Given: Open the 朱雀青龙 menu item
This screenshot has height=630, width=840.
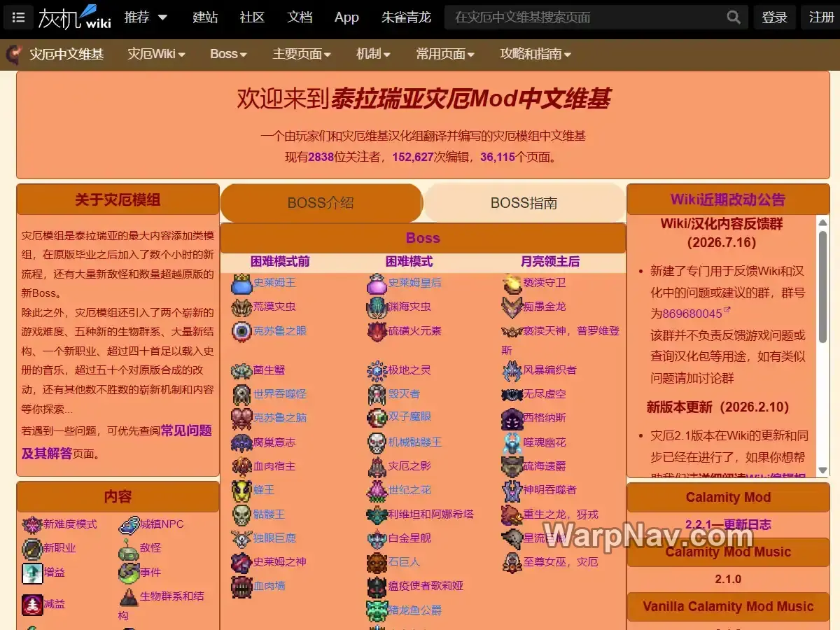Looking at the screenshot, I should tap(406, 17).
